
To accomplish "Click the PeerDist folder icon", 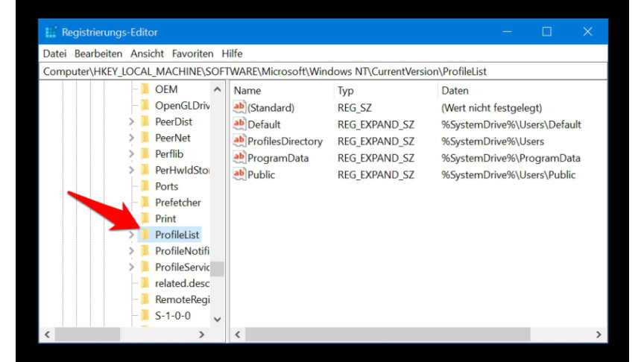I will coord(145,121).
